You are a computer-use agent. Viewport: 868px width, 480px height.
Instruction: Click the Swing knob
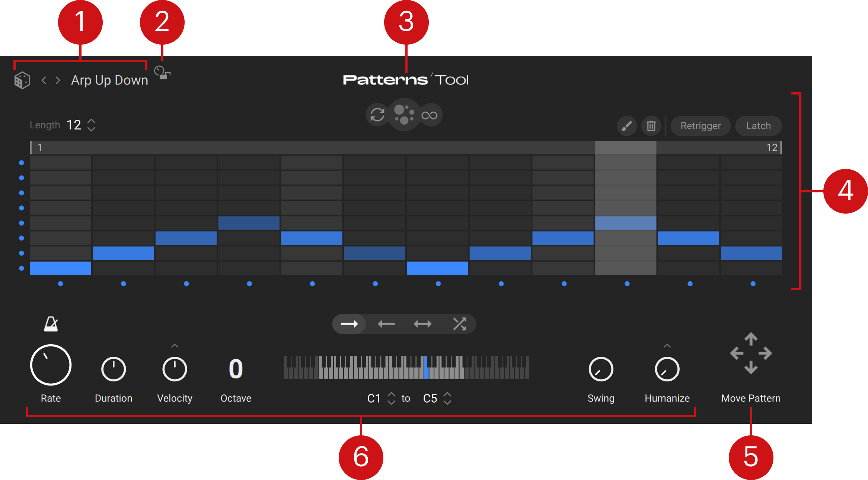601,369
